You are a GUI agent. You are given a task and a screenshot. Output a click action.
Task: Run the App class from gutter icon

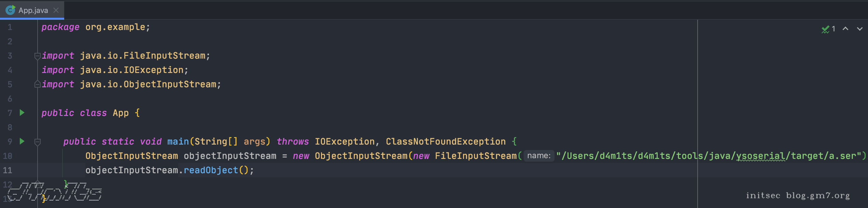[22, 113]
